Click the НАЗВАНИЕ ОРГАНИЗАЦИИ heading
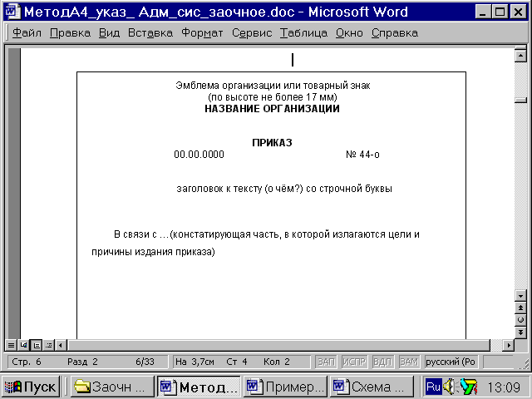Screen dimensions: 532x399 (272, 109)
